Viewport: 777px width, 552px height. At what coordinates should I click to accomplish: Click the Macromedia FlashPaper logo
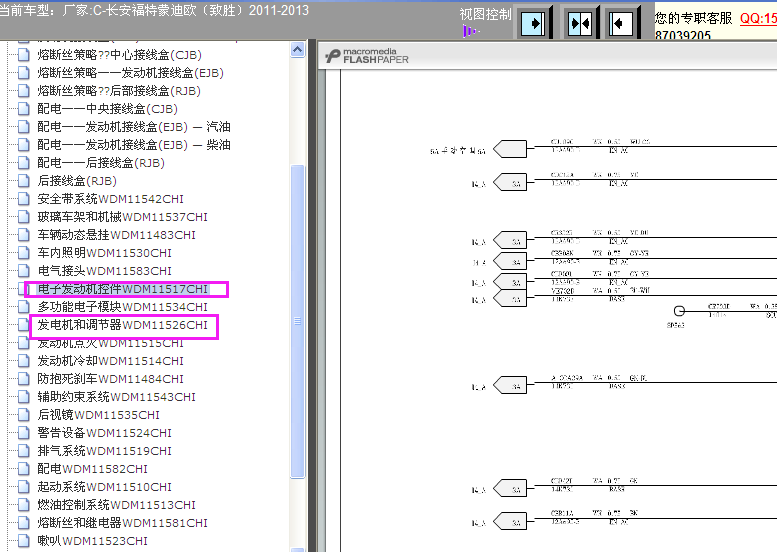coord(367,55)
